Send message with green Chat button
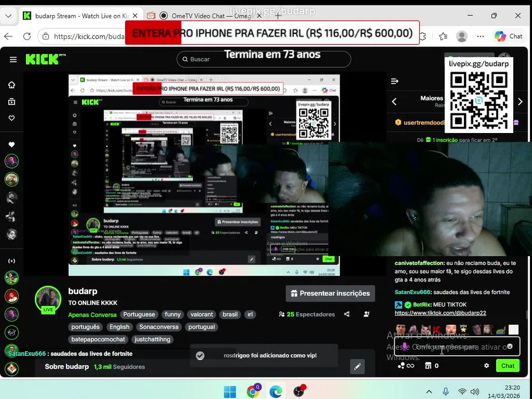This screenshot has height=399, width=532. [508, 366]
